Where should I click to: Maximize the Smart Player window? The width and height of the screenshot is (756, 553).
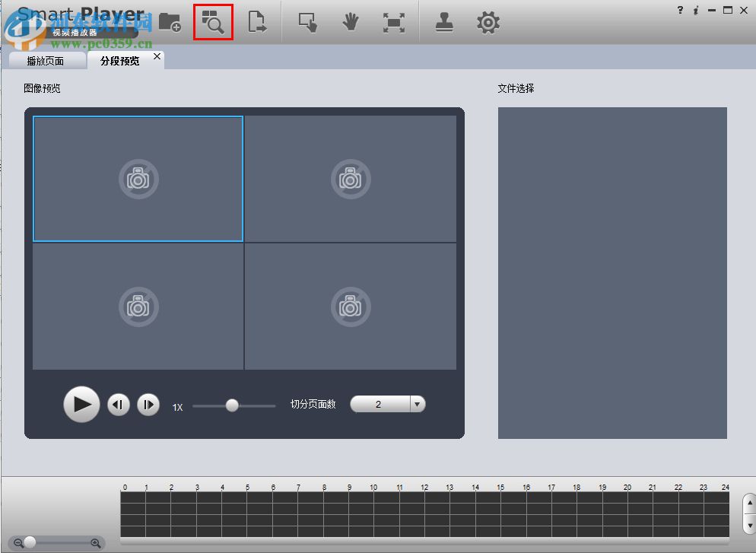728,10
